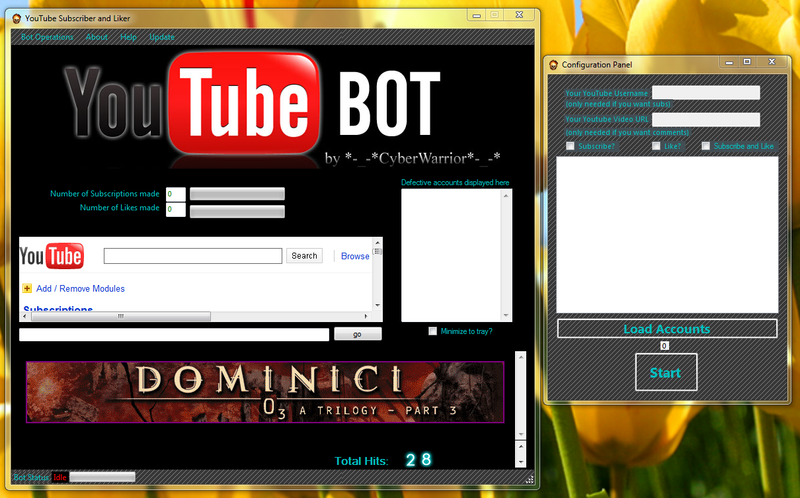The image size is (800, 498).
Task: Click the app icon in YouTube Subscriber title bar
Action: [16, 18]
